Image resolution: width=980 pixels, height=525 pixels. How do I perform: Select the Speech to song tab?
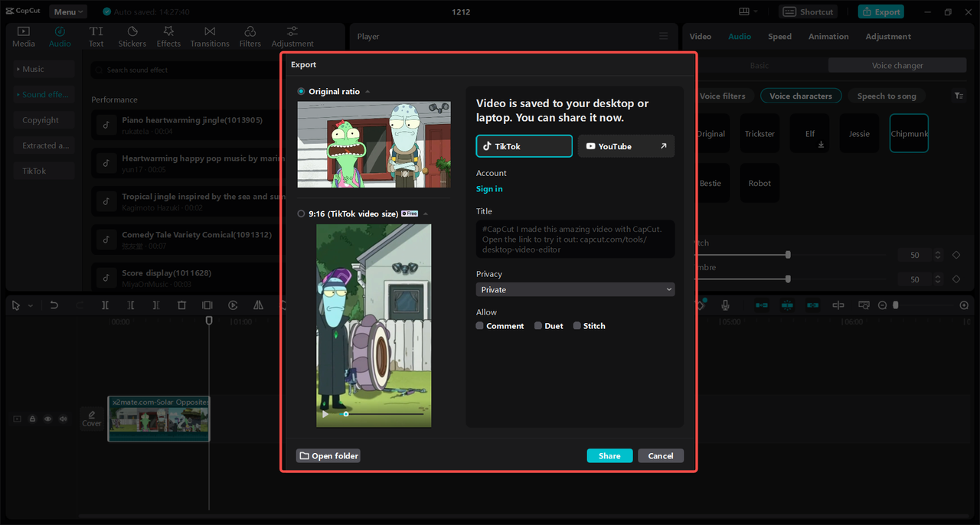[x=887, y=96]
